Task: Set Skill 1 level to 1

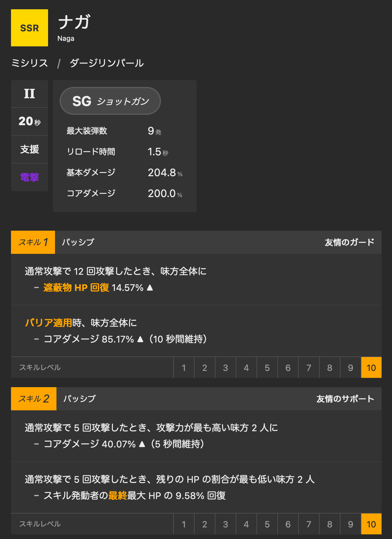Action: click(x=184, y=368)
